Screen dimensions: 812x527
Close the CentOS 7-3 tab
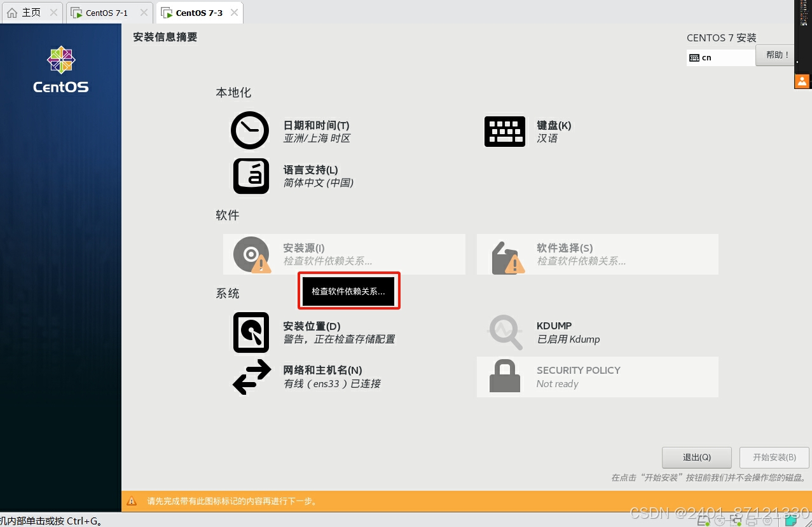point(235,13)
